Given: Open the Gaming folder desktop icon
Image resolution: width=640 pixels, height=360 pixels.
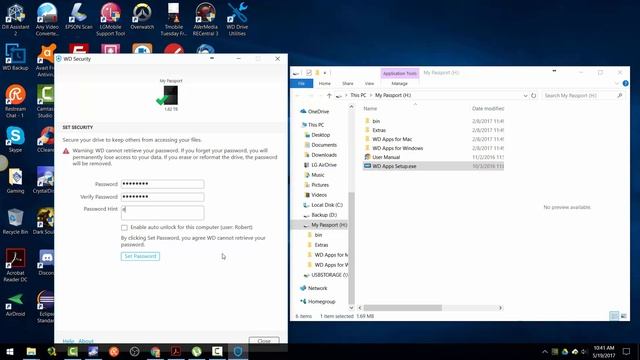Looking at the screenshot, I should click(15, 180).
